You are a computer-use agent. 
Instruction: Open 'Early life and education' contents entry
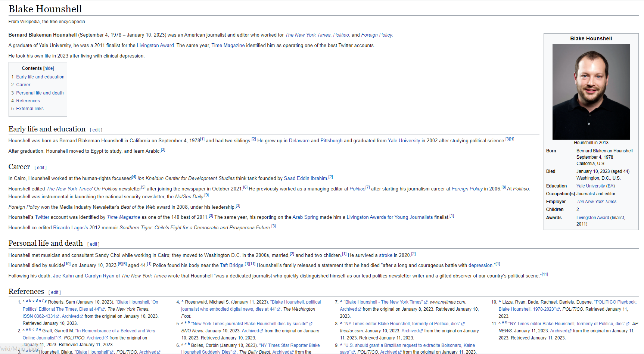tap(40, 77)
